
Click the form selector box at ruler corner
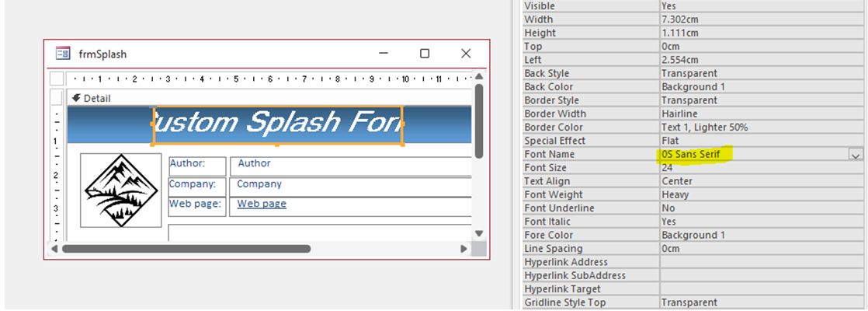point(57,79)
